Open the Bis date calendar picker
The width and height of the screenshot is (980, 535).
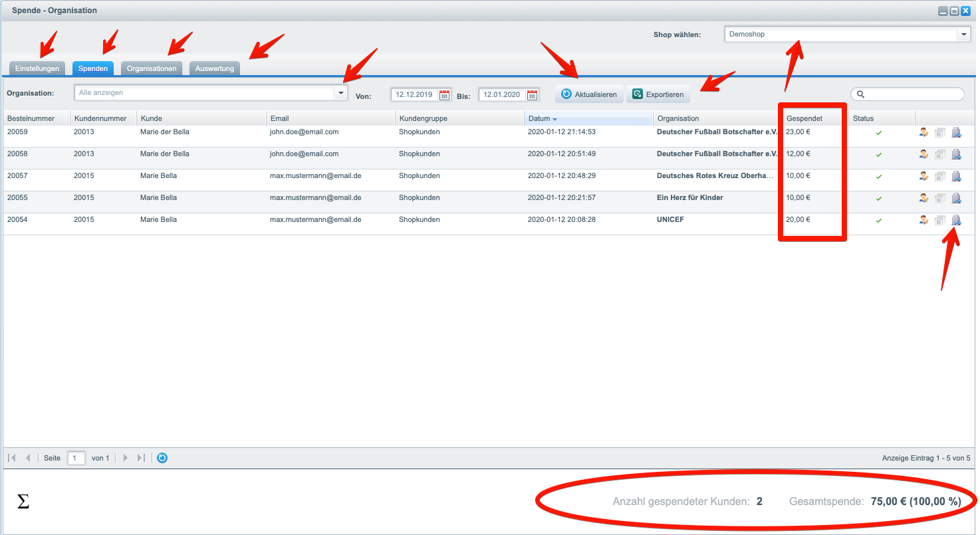click(533, 95)
